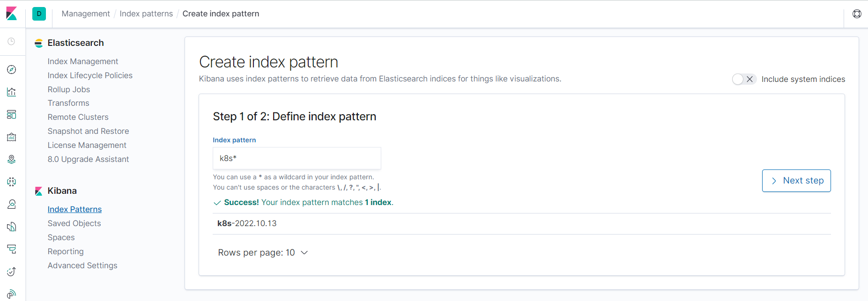The image size is (868, 301).
Task: Open 8.0 Upgrade Assistant
Action: 89,159
